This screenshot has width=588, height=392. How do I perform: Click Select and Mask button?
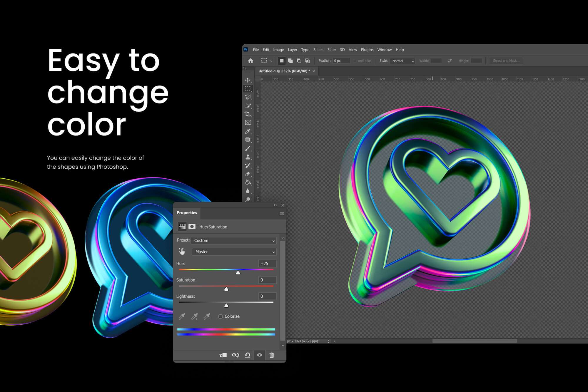tap(505, 61)
